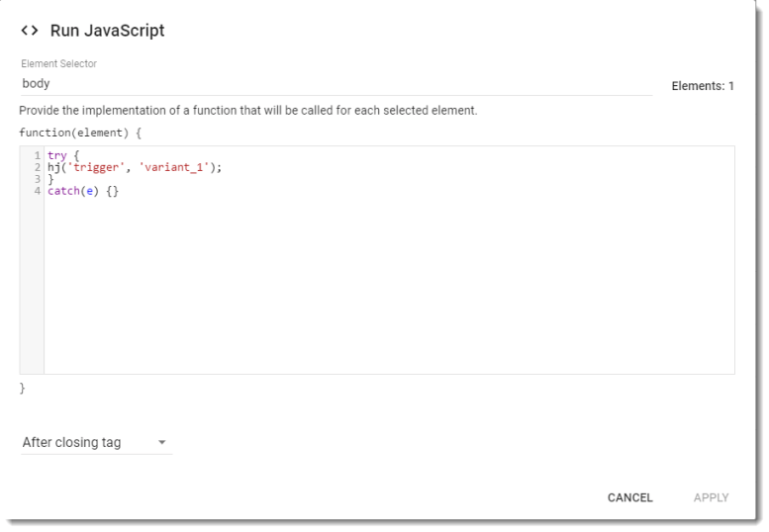Click the CANCEL button
Screen dimensions: 769x532
(x=629, y=497)
